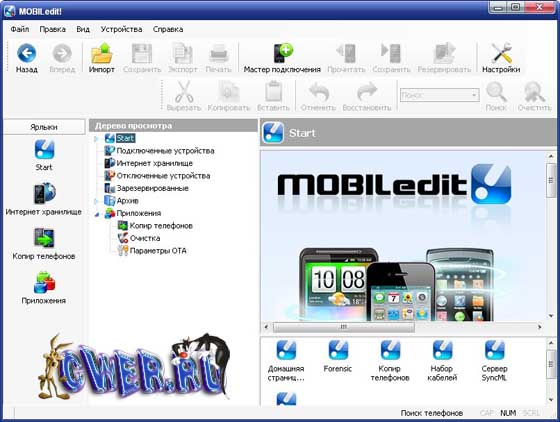Select Интернет хранилище shortcut icon
Image resolution: width=560 pixels, height=422 pixels.
[x=44, y=193]
